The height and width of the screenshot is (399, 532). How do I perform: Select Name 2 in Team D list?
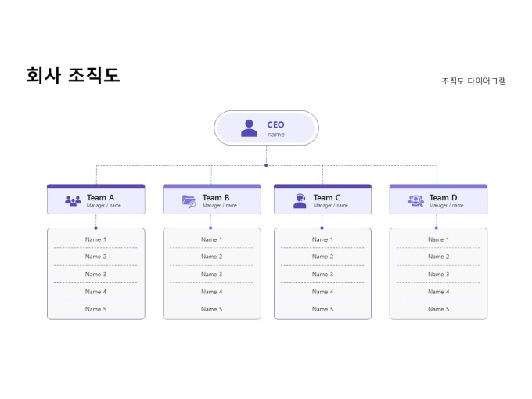(x=438, y=257)
